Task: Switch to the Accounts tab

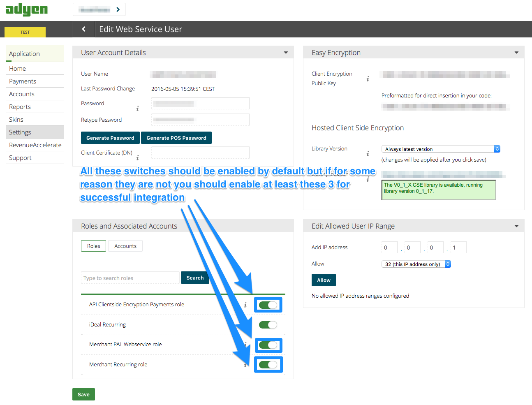Action: click(x=125, y=246)
